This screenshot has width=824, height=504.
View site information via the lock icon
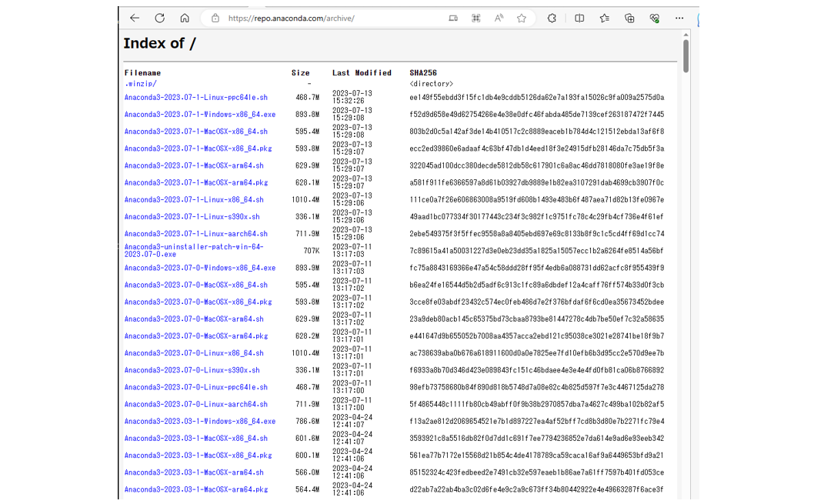(x=215, y=18)
